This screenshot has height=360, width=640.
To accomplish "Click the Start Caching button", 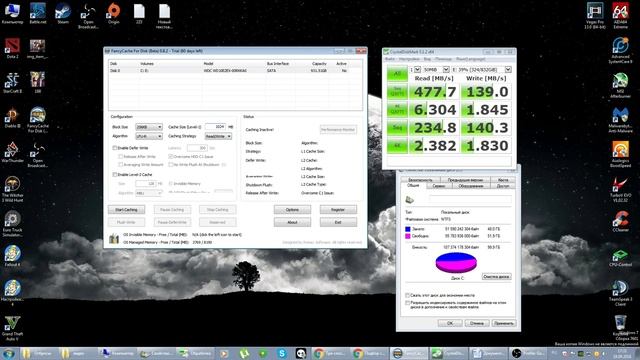I will point(127,210).
